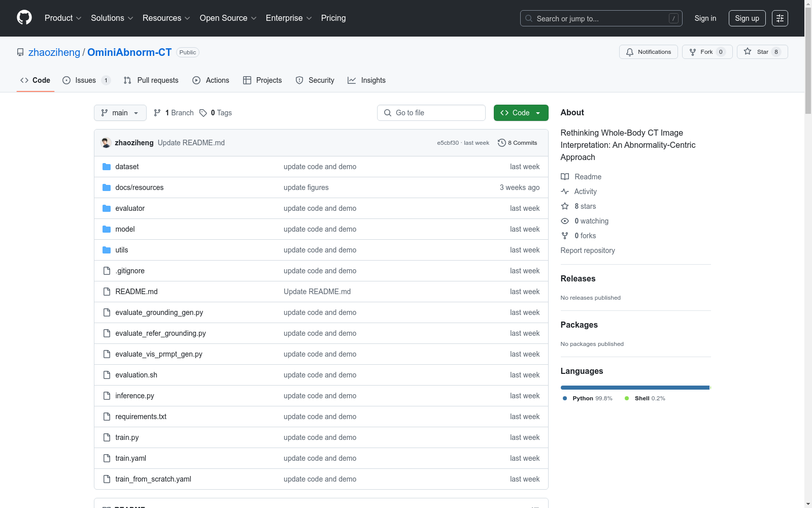Image resolution: width=812 pixels, height=508 pixels.
Task: Click the README.md file icon
Action: (x=107, y=292)
